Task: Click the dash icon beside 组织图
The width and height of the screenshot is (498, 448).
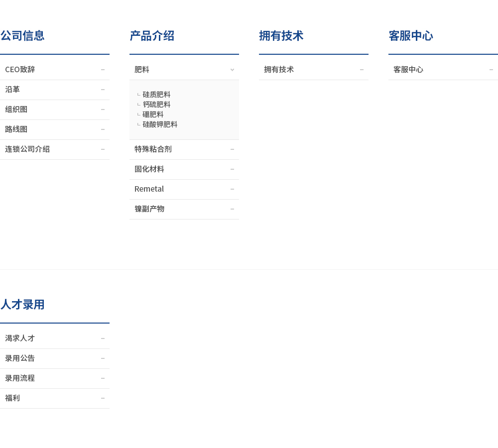Action: tap(103, 110)
